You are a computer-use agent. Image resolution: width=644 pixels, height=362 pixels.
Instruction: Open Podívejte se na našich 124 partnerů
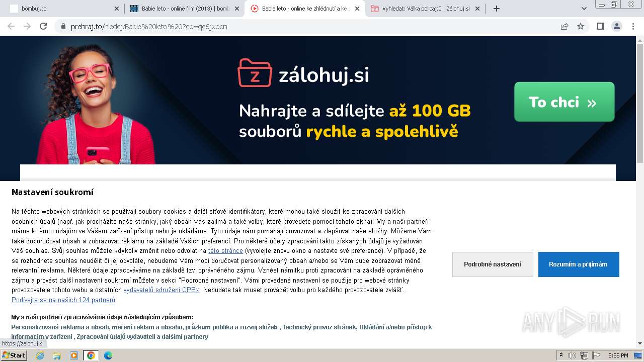pyautogui.click(x=63, y=300)
